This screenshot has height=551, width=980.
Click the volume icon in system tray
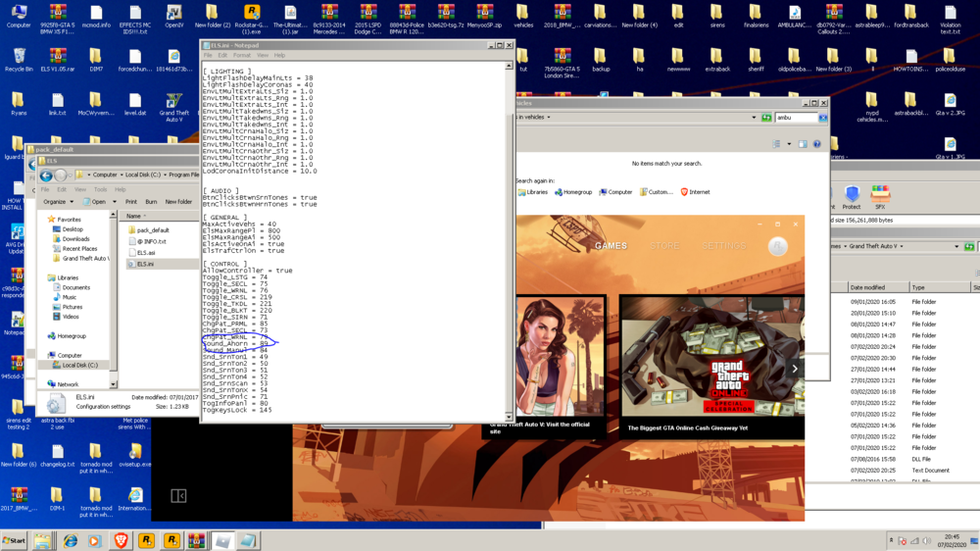pos(927,541)
